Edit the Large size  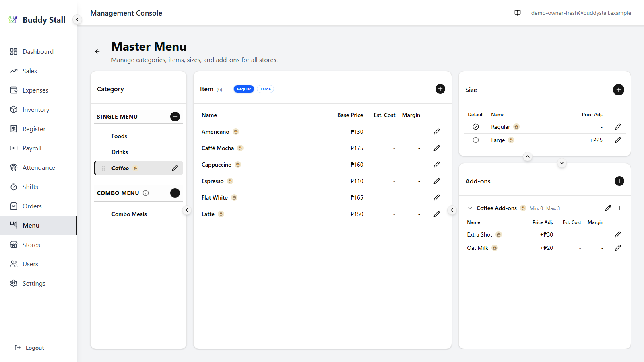click(x=618, y=140)
